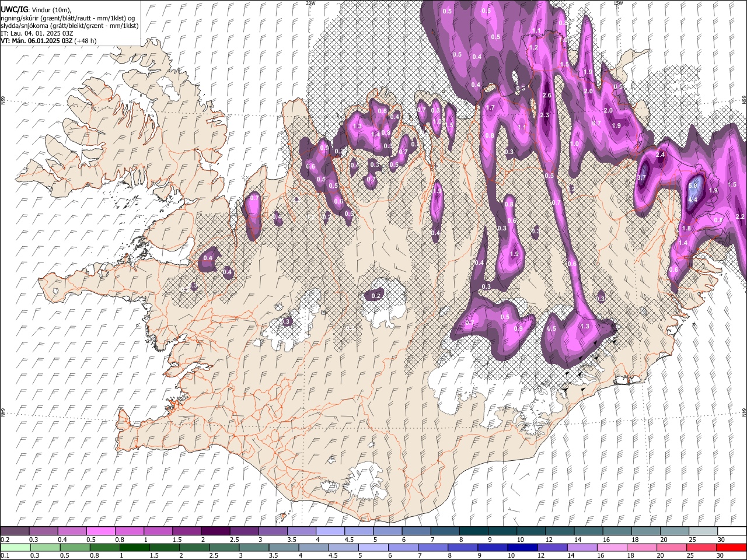
Task: Click the "1.8" precipitation value on the map
Action: [x=686, y=228]
